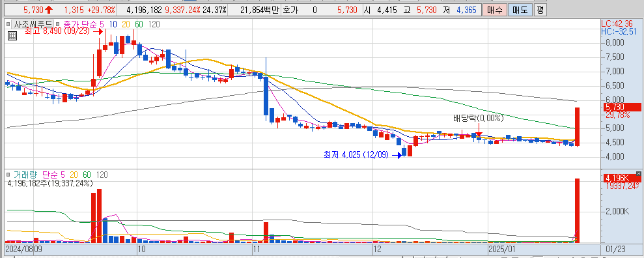644x258 pixels.
Task: Toggle the square marker before 종가 단순
Action: (x=57, y=24)
